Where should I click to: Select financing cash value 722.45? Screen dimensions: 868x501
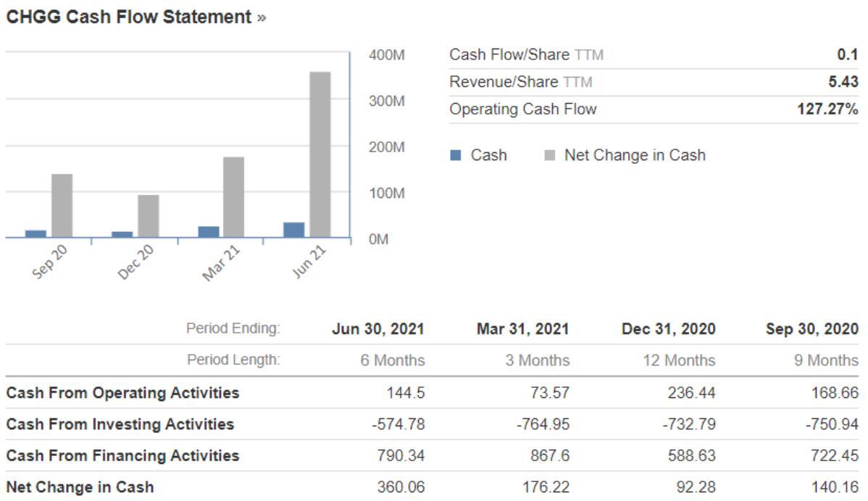pos(835,455)
